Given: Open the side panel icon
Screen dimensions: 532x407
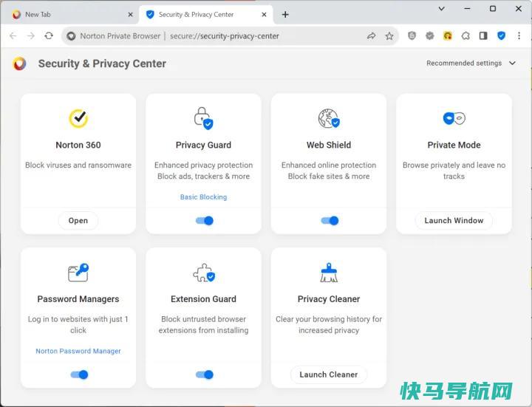Looking at the screenshot, I should [x=483, y=35].
